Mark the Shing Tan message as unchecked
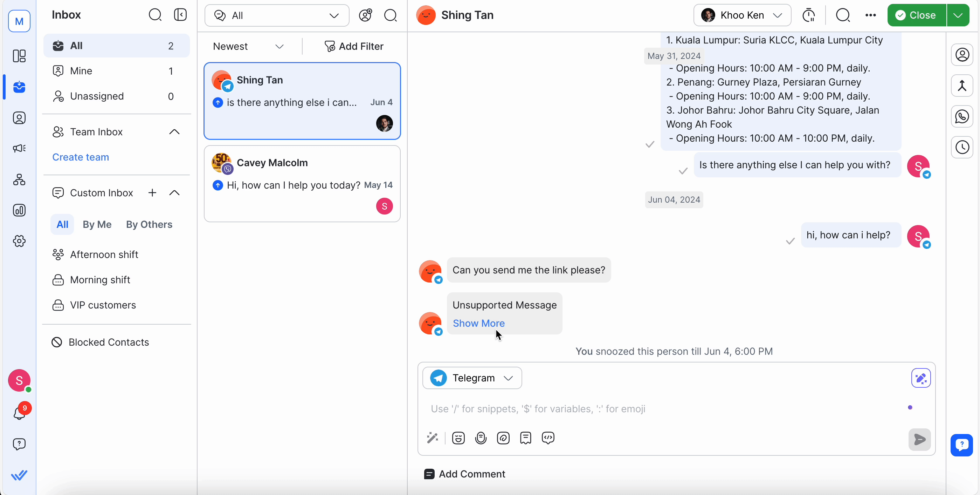This screenshot has width=980, height=495. coord(682,171)
